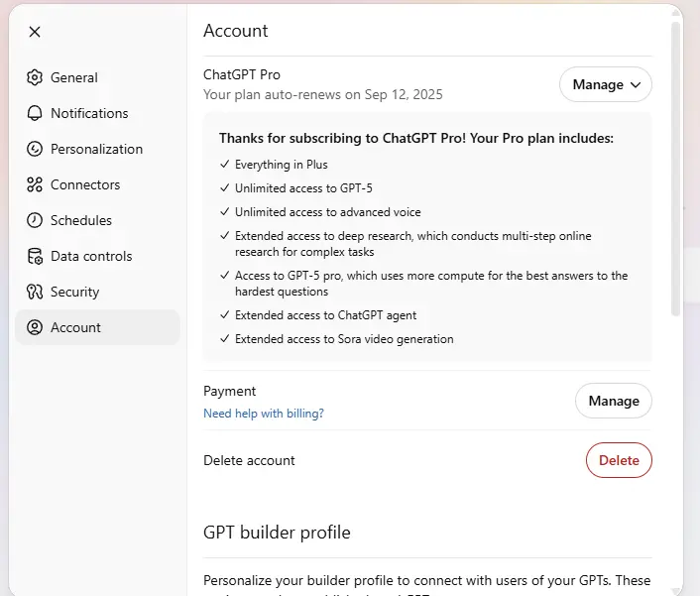Click the General gear icon

[35, 77]
